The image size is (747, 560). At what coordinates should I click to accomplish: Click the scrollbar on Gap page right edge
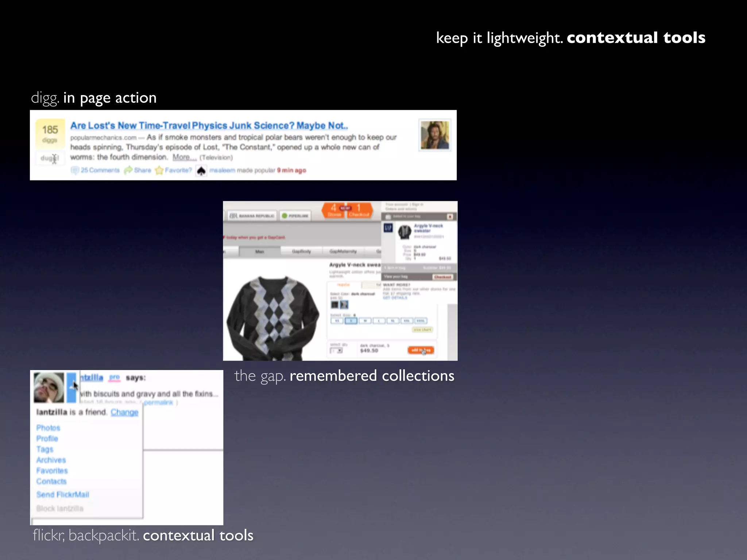point(452,332)
